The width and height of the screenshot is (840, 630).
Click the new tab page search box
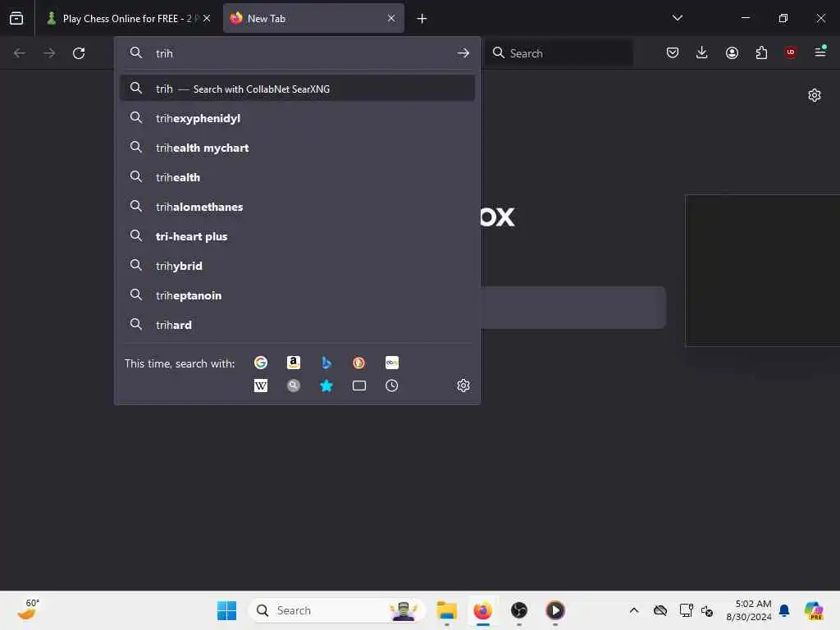pos(573,307)
